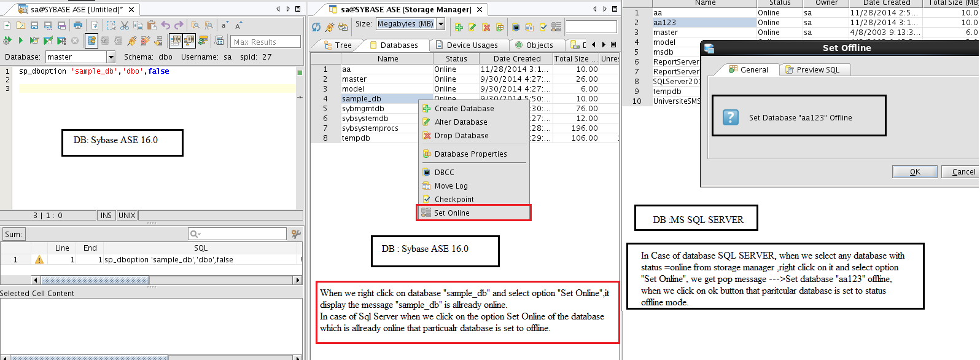Close the sa@SYBASE ASE [Untitled] tab

pyautogui.click(x=131, y=10)
